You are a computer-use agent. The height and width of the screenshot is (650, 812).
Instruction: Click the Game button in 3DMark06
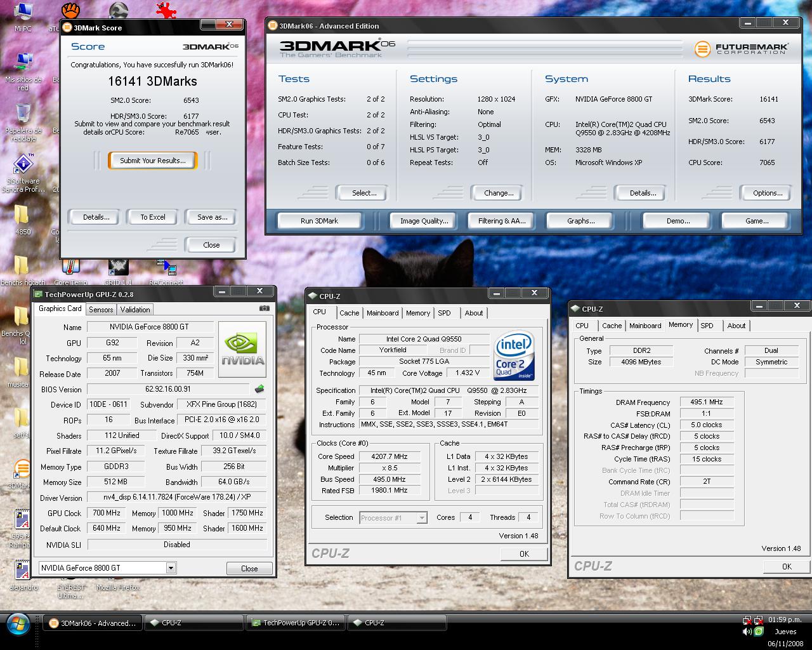click(x=756, y=221)
